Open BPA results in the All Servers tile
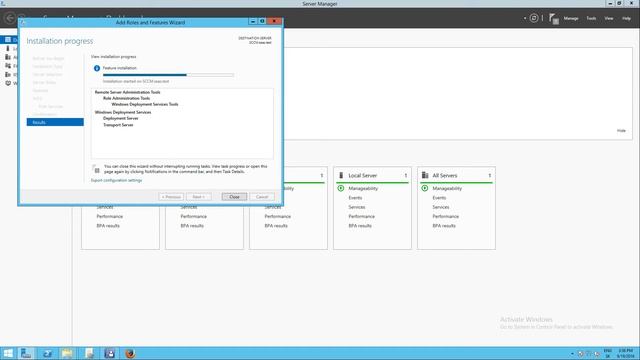 point(444,226)
